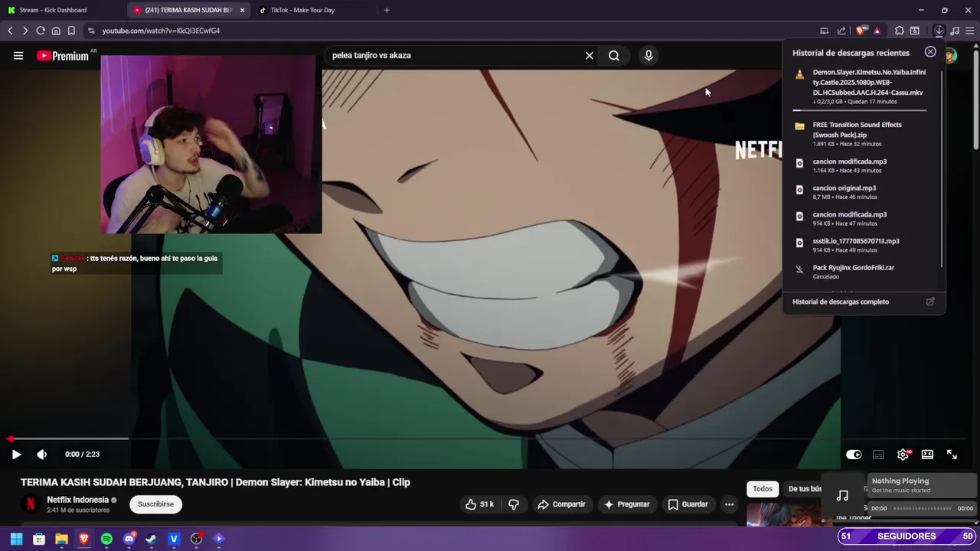This screenshot has width=980, height=551.
Task: Open the music note media control
Action: coord(955,31)
